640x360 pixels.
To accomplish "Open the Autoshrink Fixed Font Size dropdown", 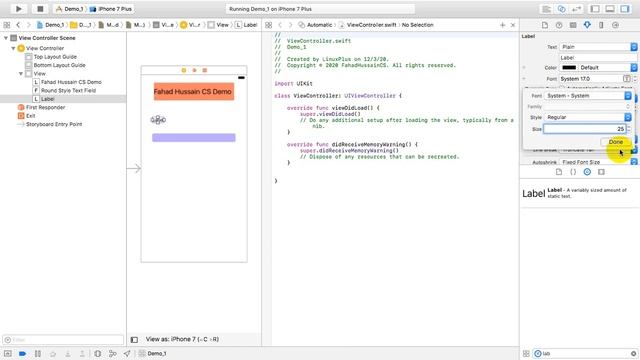I will pyautogui.click(x=598, y=162).
